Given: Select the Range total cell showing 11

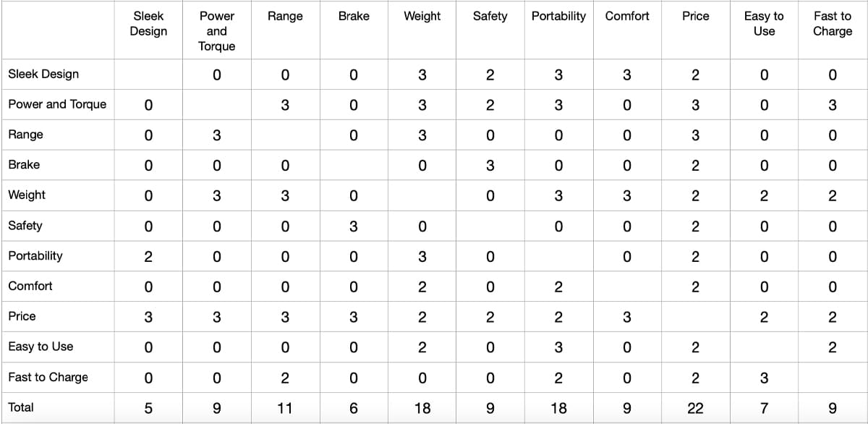Looking at the screenshot, I should (x=285, y=408).
